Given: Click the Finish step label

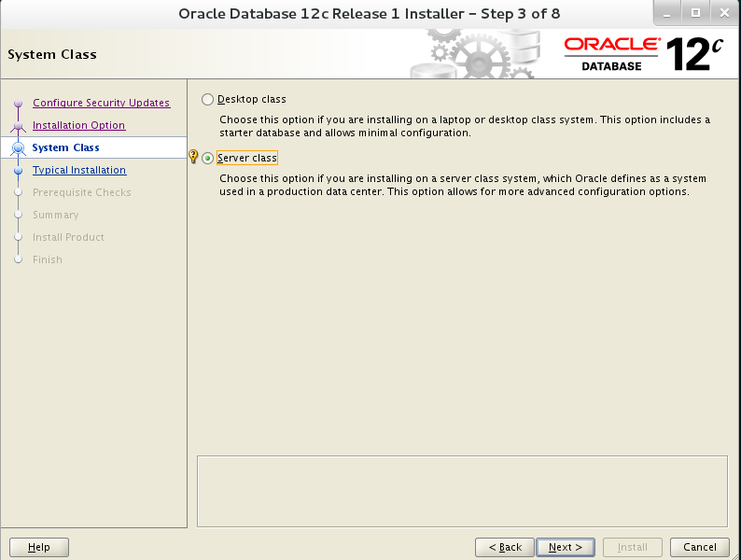Looking at the screenshot, I should (48, 259).
